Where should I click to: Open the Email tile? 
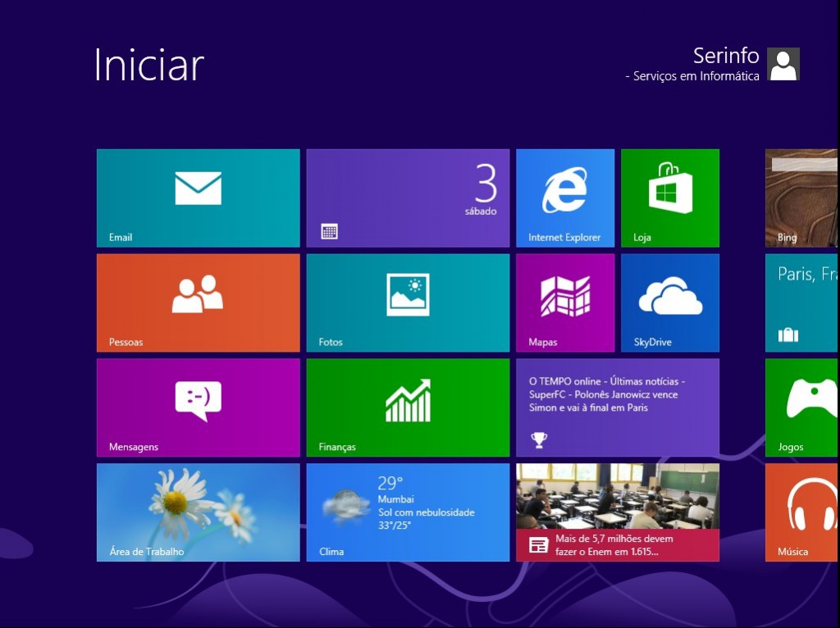point(198,198)
